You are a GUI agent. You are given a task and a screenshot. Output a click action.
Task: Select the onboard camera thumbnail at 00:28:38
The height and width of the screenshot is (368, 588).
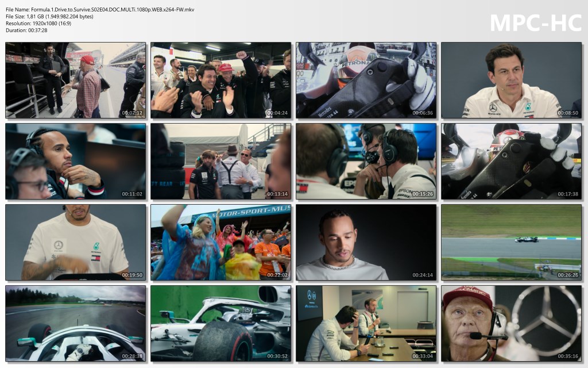point(75,323)
